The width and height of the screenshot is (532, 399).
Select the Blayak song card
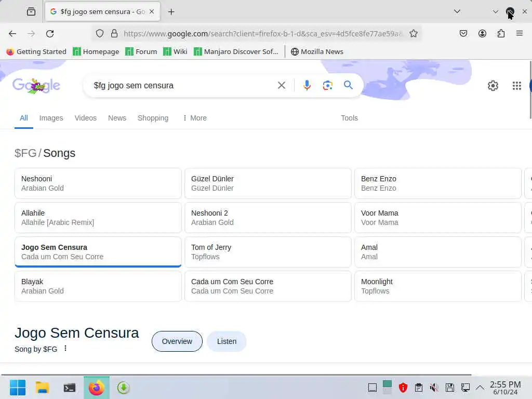point(98,286)
